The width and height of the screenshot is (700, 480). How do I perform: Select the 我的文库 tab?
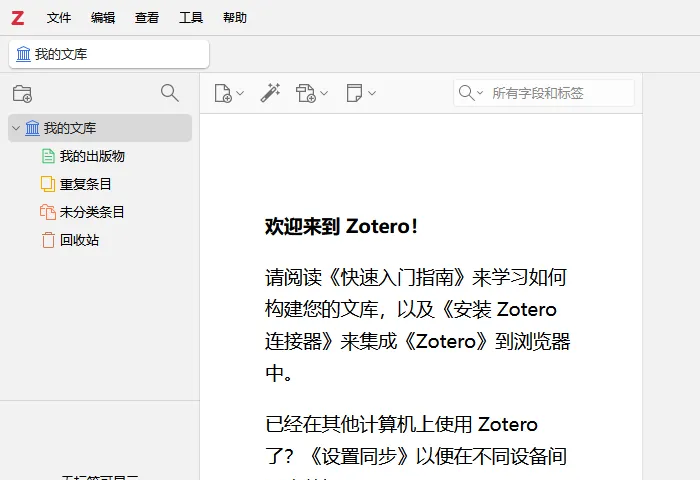click(x=109, y=54)
